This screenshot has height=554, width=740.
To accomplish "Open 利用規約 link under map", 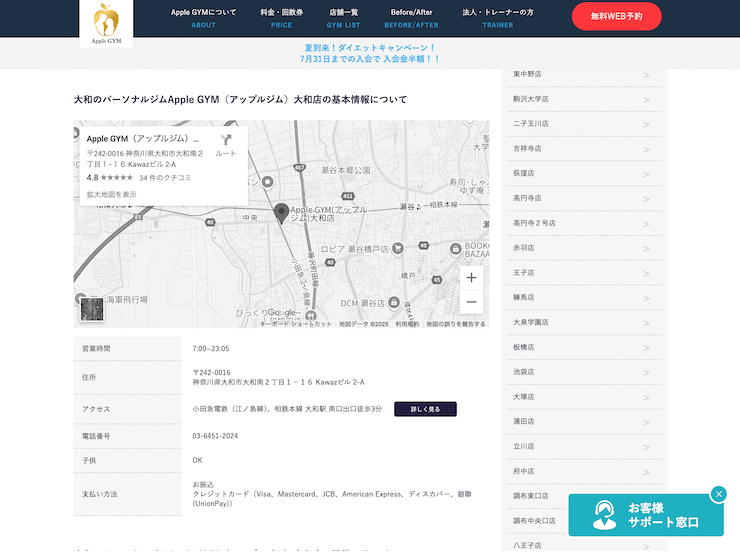I will [407, 324].
